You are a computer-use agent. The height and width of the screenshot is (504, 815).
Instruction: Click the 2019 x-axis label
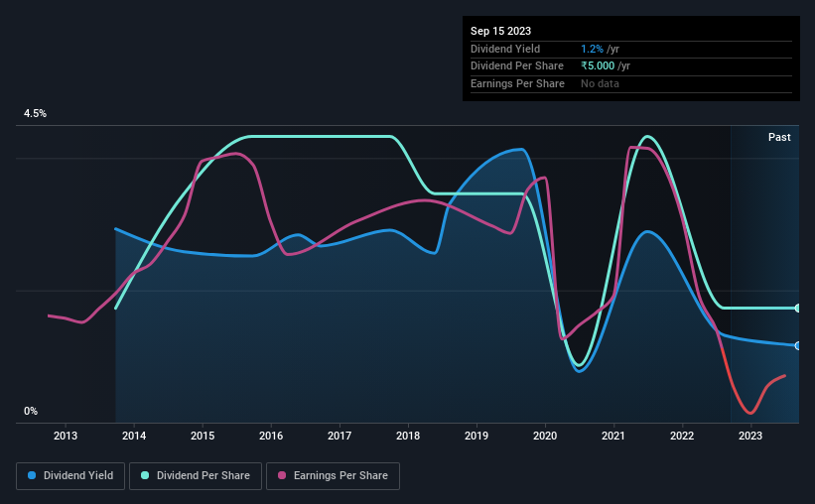(x=476, y=436)
